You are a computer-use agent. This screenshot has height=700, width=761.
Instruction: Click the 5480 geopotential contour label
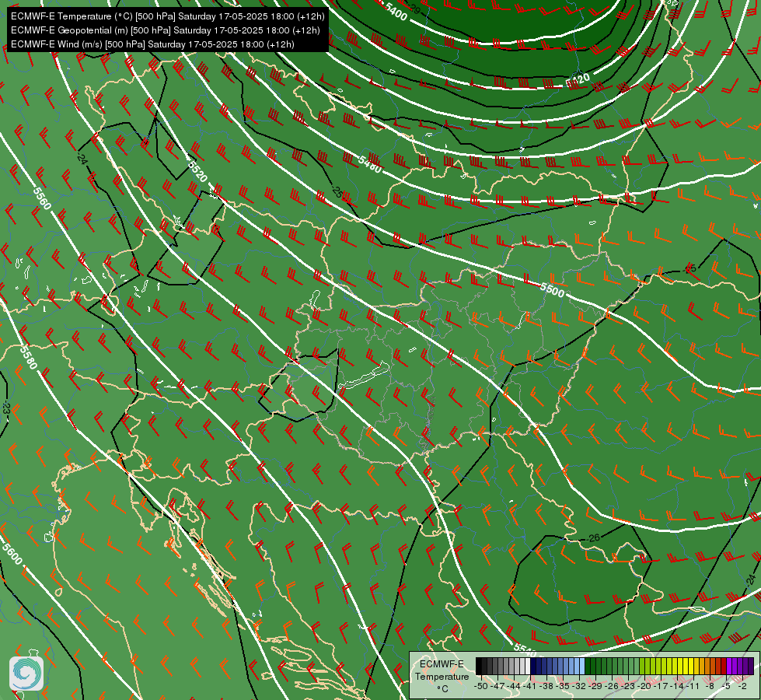tap(370, 164)
